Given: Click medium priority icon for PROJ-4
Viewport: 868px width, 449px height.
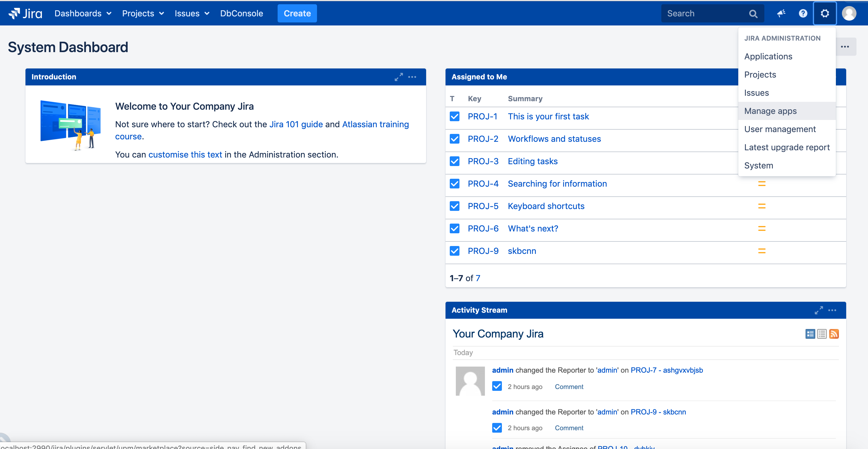Looking at the screenshot, I should (762, 184).
